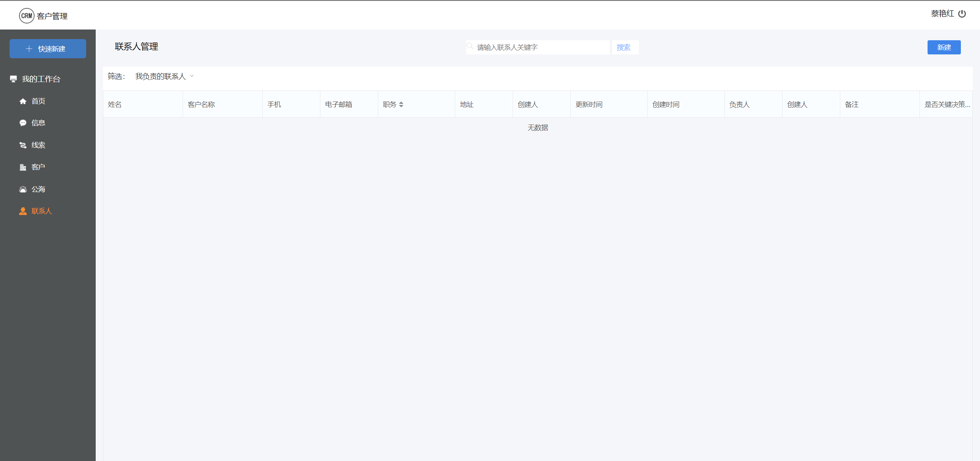Viewport: 980px width, 461px height.
Task: Click the monitor icon beside 我的工作台
Action: click(x=13, y=79)
